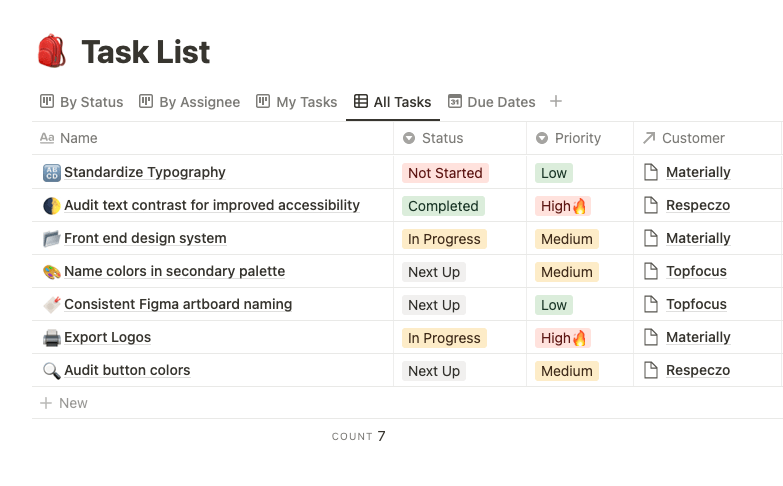783x486 pixels.
Task: Click the magnifier icon beside Audit button colors
Action: click(x=52, y=371)
